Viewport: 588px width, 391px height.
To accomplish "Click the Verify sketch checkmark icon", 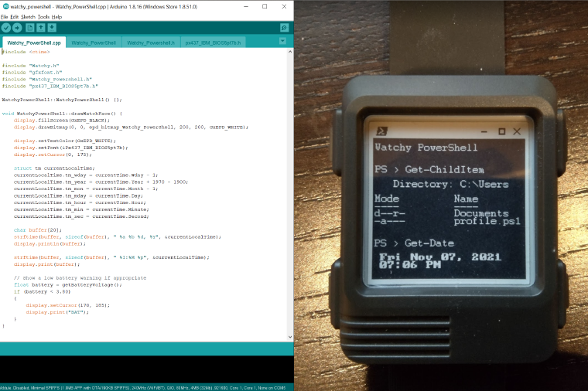I will pyautogui.click(x=6, y=28).
